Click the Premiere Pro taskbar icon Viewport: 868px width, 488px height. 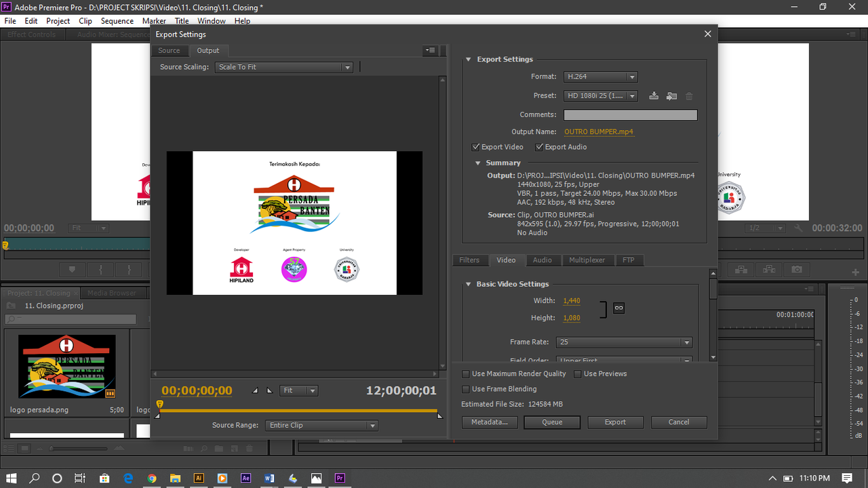[340, 478]
